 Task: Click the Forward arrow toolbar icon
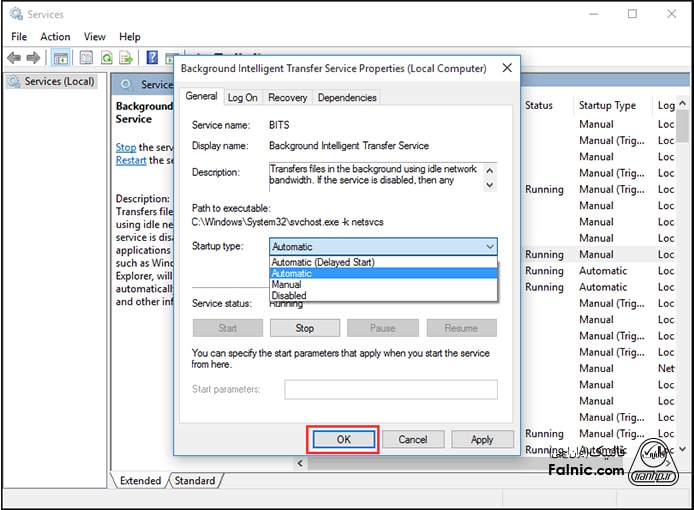pyautogui.click(x=34, y=58)
